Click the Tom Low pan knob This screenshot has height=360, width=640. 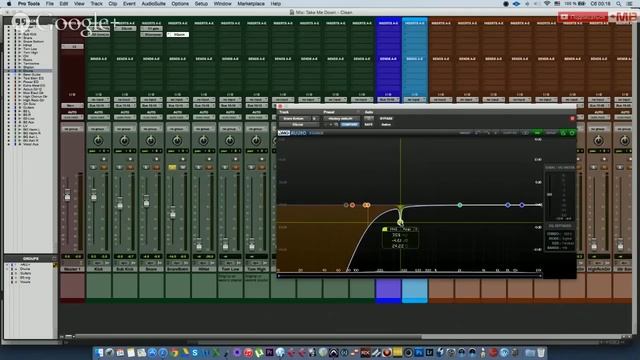230,141
